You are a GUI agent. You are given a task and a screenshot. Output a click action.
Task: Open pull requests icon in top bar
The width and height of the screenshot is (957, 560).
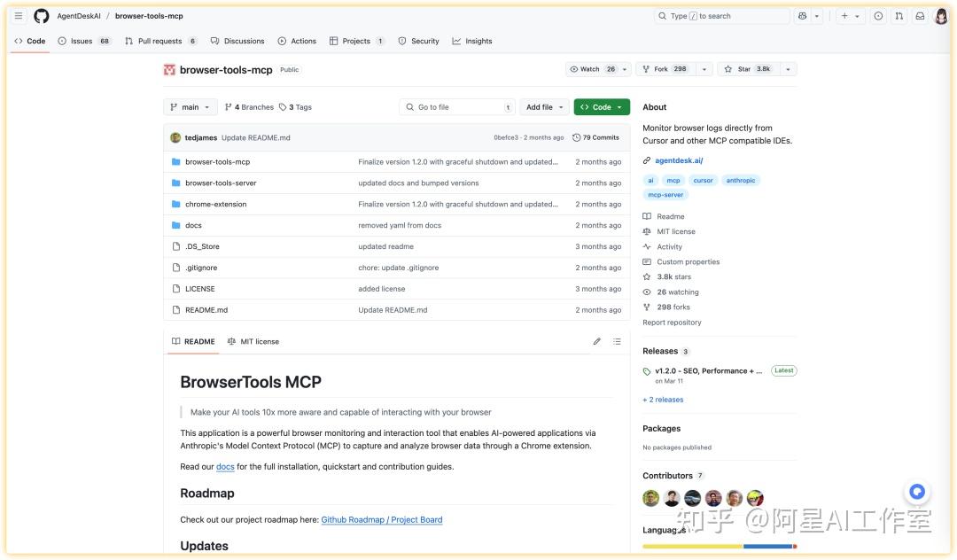[x=897, y=15]
